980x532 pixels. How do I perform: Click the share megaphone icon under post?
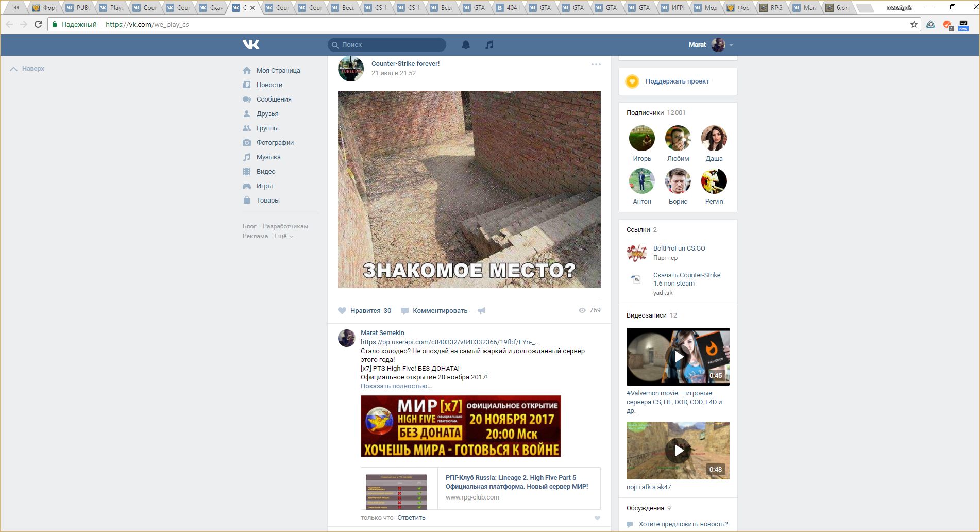click(481, 311)
